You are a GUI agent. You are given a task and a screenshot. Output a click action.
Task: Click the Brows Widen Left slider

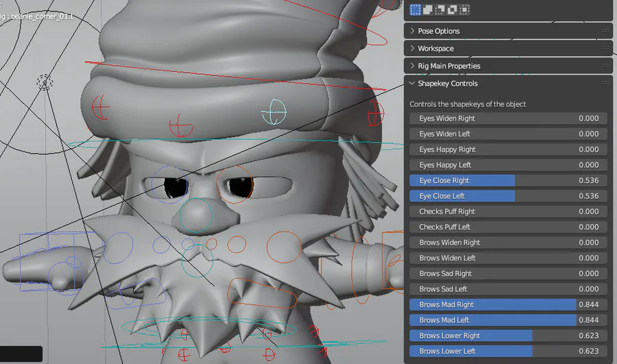[x=509, y=258]
